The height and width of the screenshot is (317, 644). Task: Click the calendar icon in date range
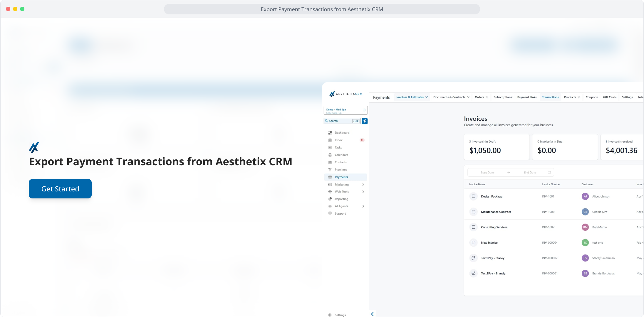(x=549, y=172)
